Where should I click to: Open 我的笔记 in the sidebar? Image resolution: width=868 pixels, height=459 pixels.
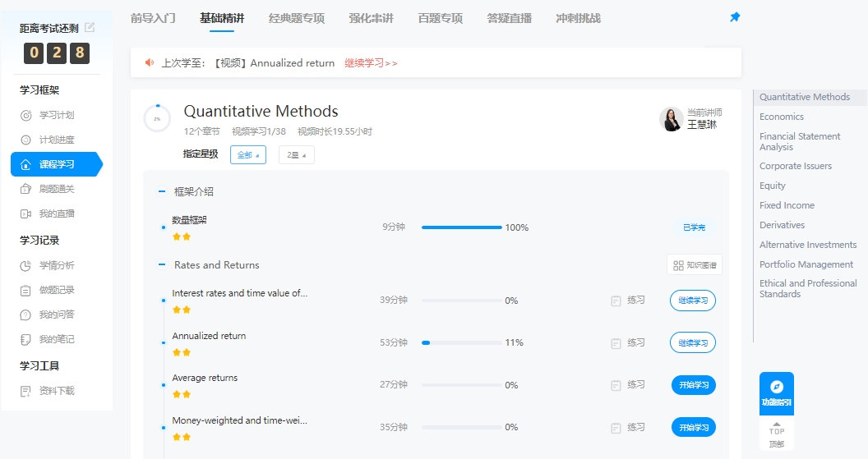click(x=56, y=339)
